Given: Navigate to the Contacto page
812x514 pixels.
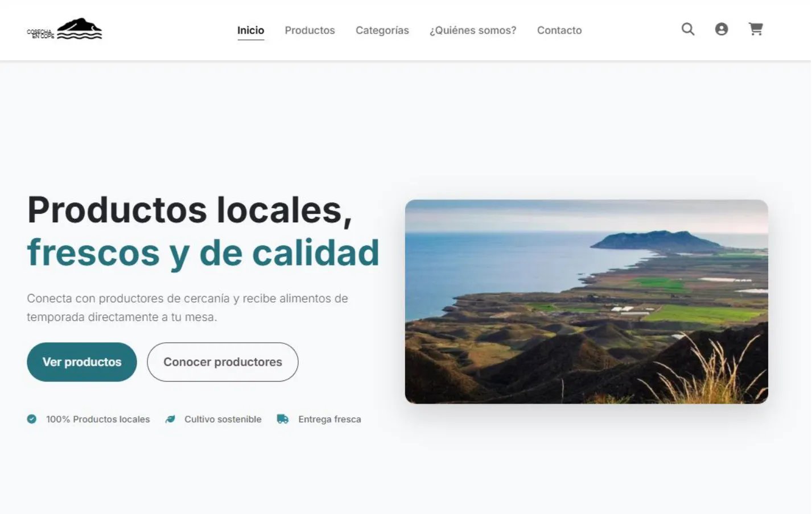Looking at the screenshot, I should (559, 30).
